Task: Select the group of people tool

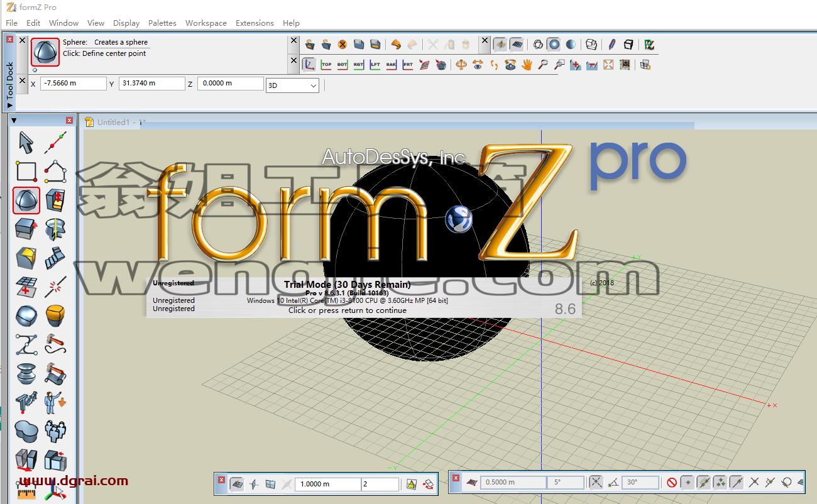Action: [55, 432]
